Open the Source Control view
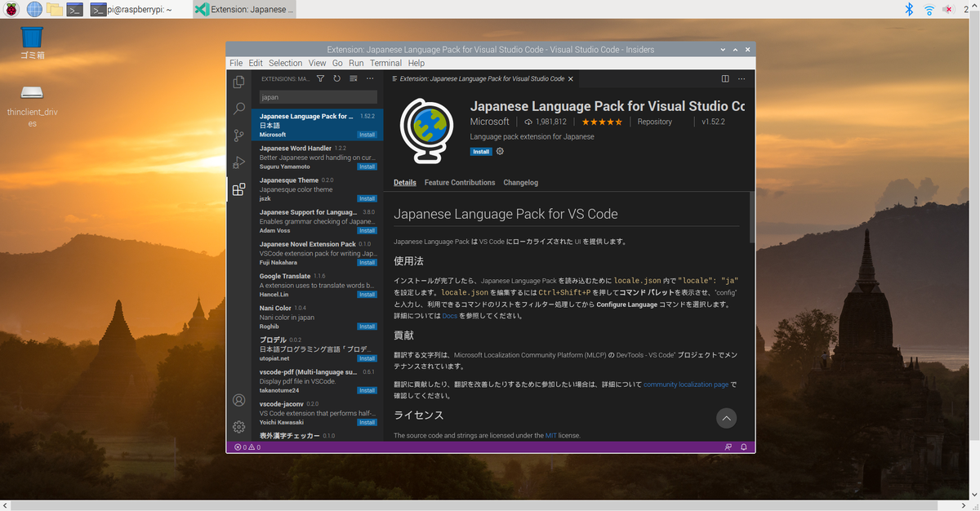The width and height of the screenshot is (980, 511). pyautogui.click(x=238, y=136)
